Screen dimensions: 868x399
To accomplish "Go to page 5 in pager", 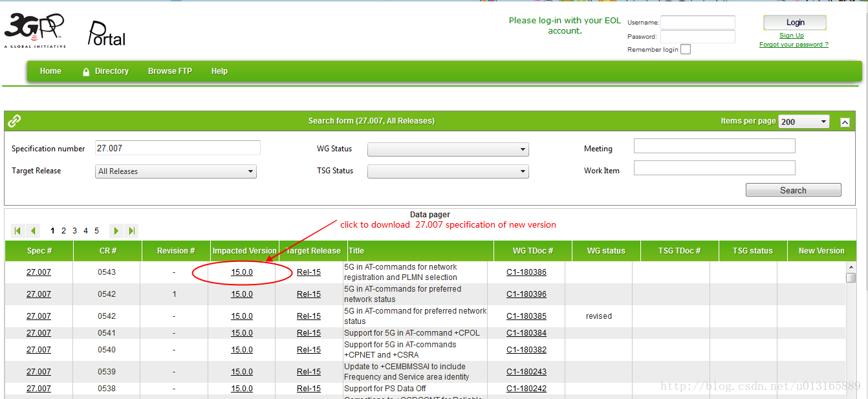I will (x=96, y=231).
